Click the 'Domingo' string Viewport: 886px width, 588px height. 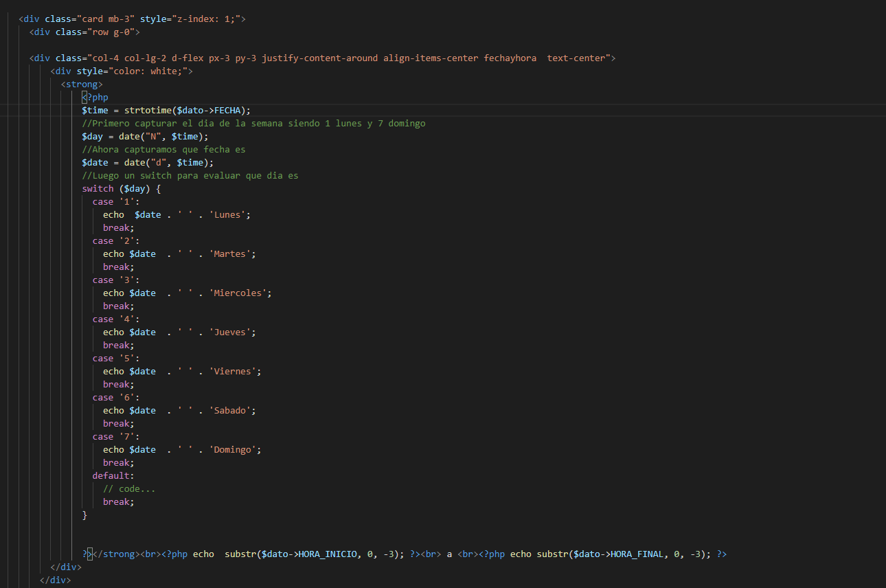tap(233, 449)
